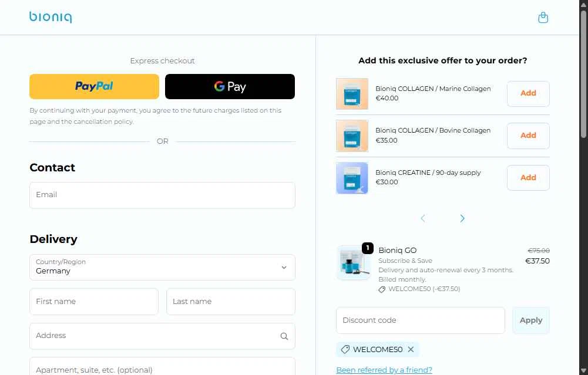Focus the Discount code input field
588x375 pixels.
pos(421,320)
